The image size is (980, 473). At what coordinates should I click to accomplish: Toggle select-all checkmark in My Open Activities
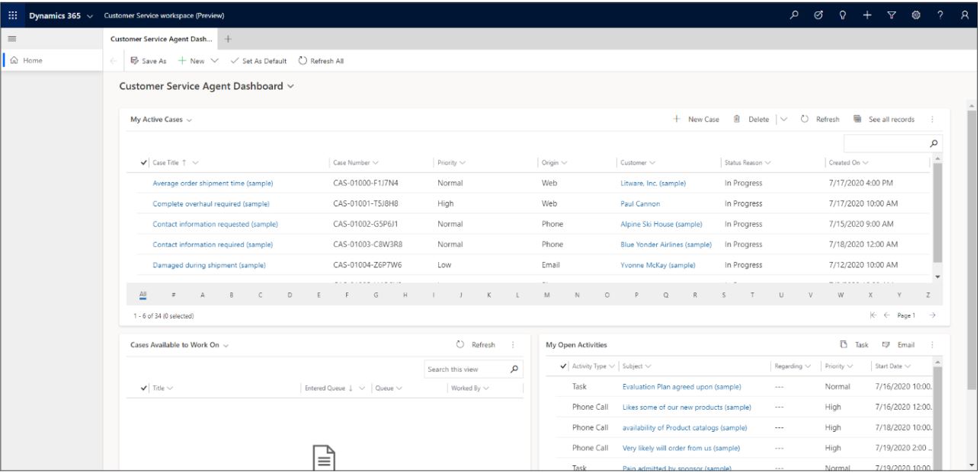562,366
